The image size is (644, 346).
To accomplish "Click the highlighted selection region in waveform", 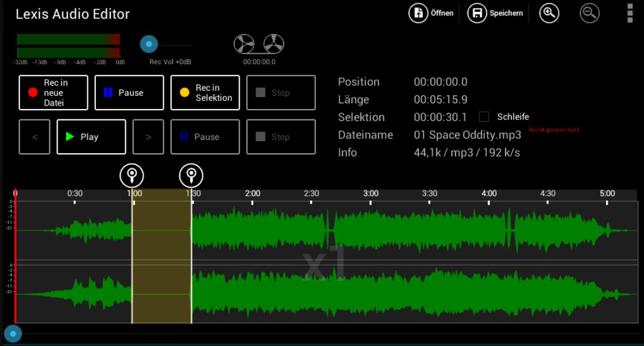I will pos(161,256).
